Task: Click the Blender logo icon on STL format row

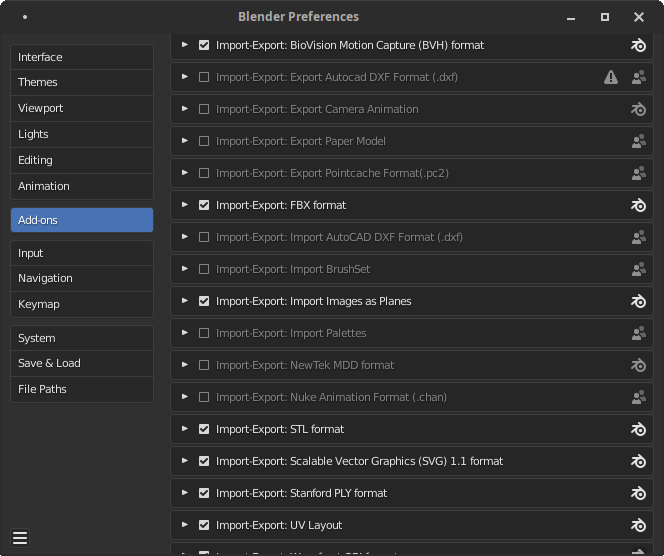Action: (x=638, y=429)
